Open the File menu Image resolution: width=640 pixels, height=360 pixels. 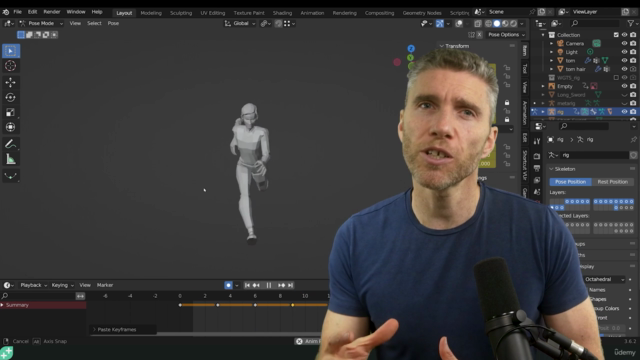pos(18,12)
